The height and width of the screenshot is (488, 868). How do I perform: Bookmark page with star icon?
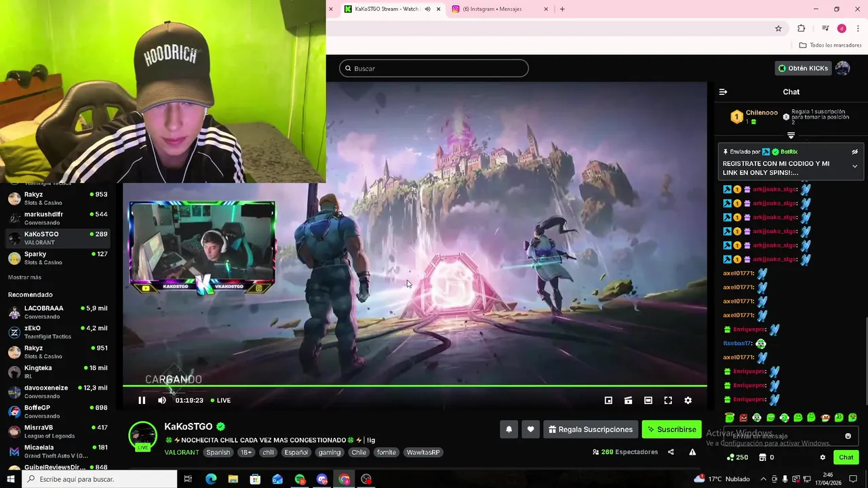point(778,28)
